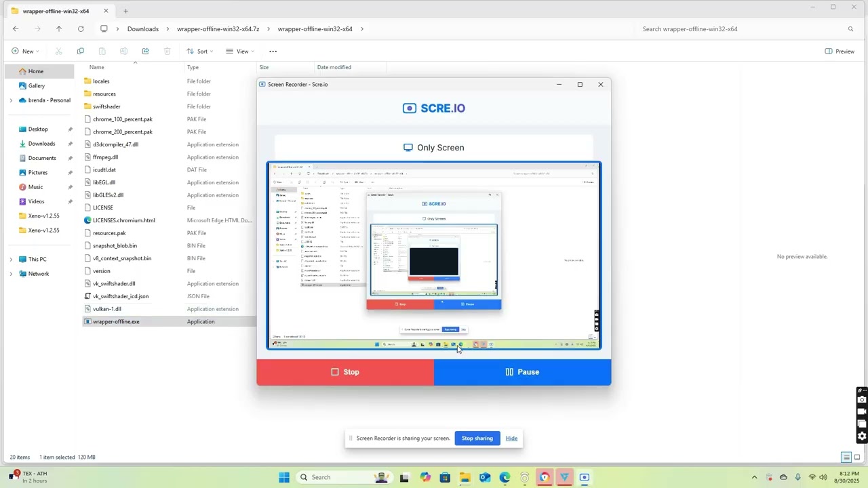Click the taskbar Search box
Image resolution: width=868 pixels, height=488 pixels.
pos(344,477)
